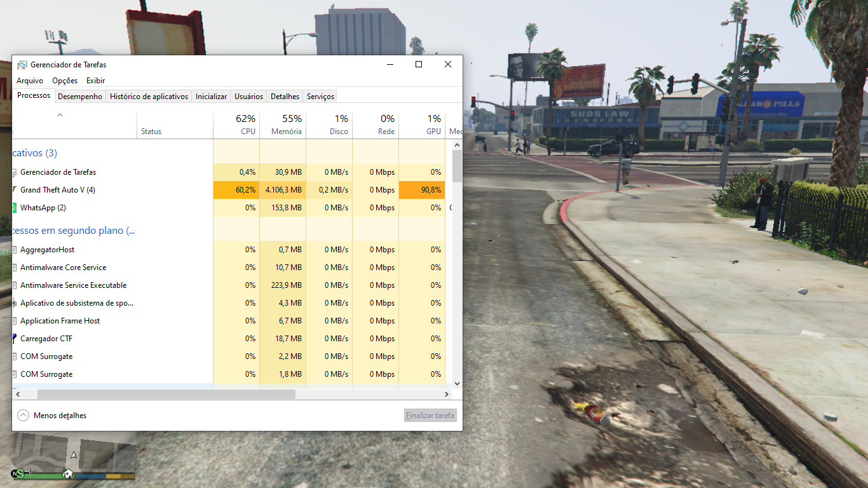Click the Carregador CTF process icon
This screenshot has width=868, height=488.
[15, 339]
